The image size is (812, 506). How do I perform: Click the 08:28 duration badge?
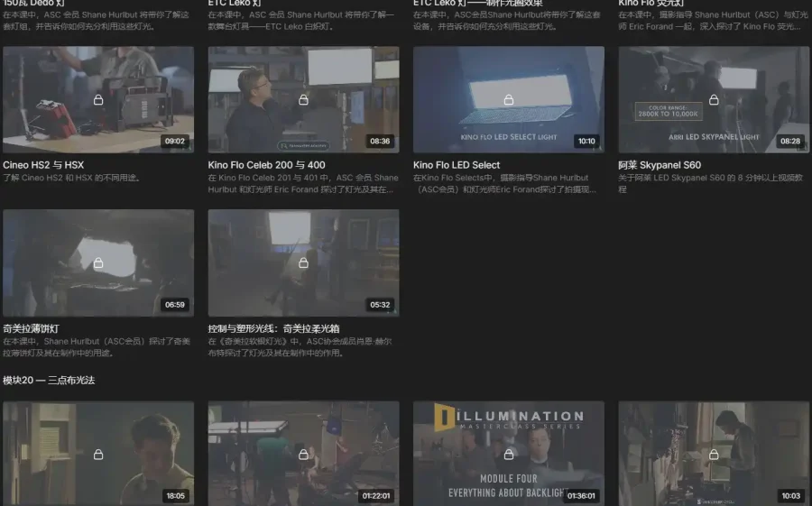point(790,141)
